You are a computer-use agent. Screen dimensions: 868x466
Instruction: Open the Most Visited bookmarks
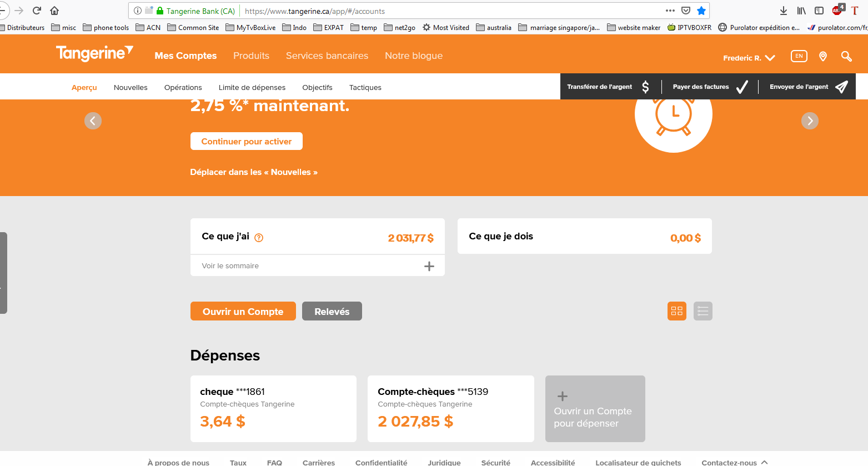[446, 27]
